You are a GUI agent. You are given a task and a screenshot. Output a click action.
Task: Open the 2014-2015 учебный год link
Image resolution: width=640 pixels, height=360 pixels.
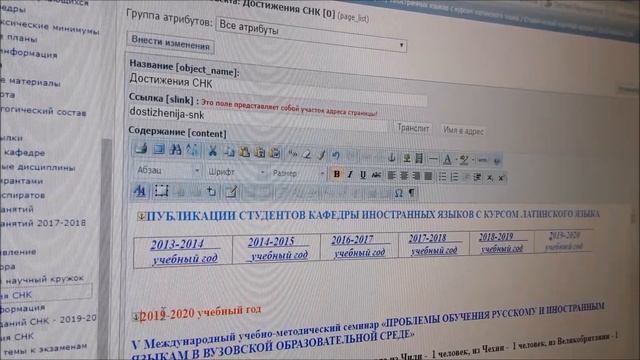pyautogui.click(x=278, y=249)
